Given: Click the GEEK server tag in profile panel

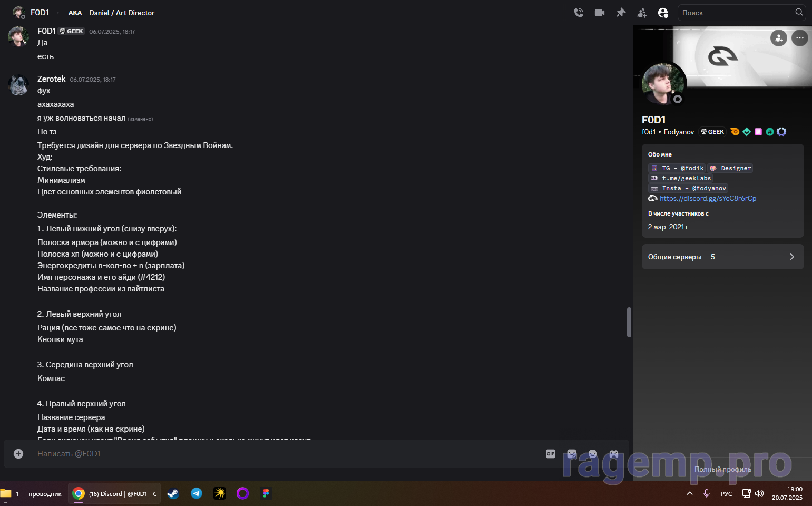Looking at the screenshot, I should [712, 132].
